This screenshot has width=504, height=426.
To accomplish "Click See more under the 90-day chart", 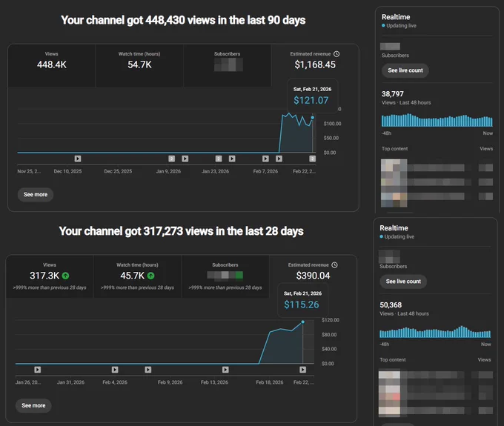I will (36, 195).
